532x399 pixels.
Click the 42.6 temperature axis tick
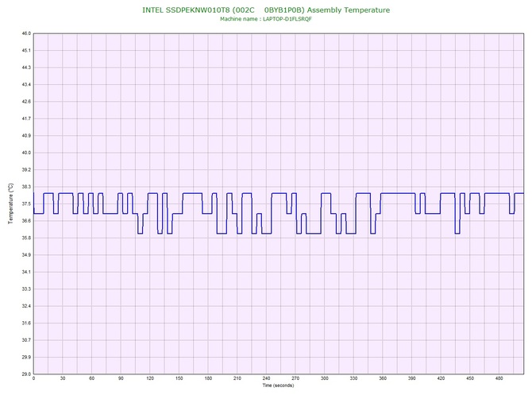click(x=26, y=102)
